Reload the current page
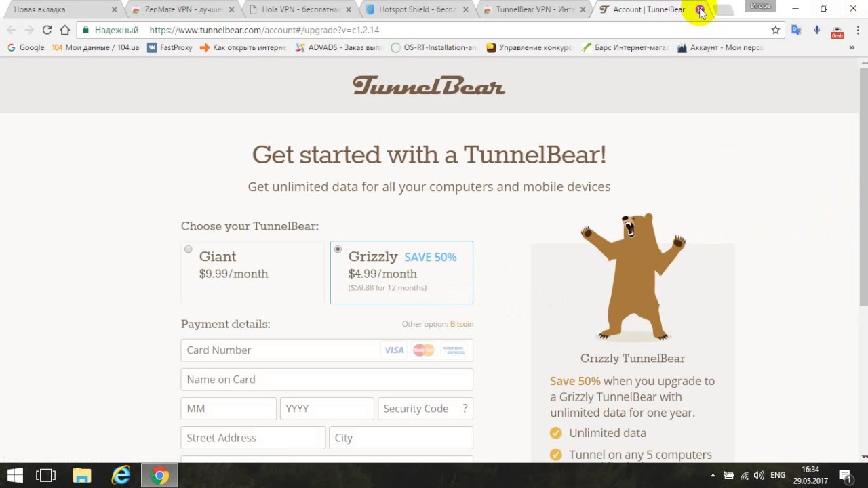The image size is (868, 488). click(x=47, y=30)
